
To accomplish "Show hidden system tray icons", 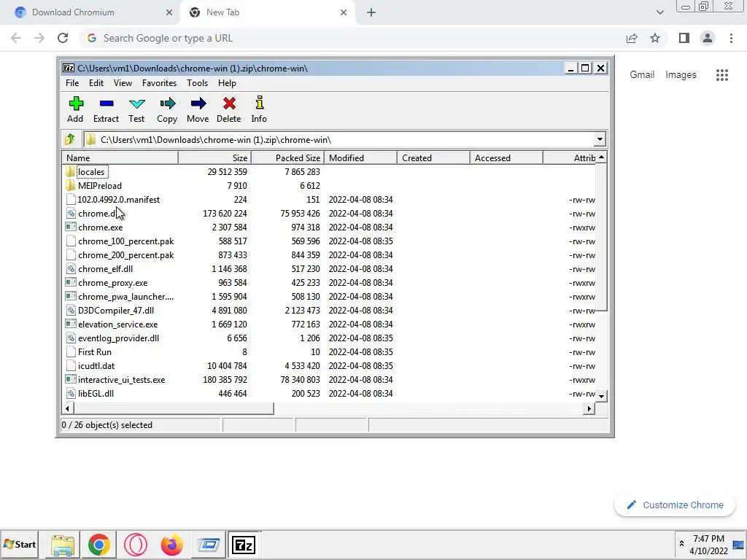I will coord(681,543).
